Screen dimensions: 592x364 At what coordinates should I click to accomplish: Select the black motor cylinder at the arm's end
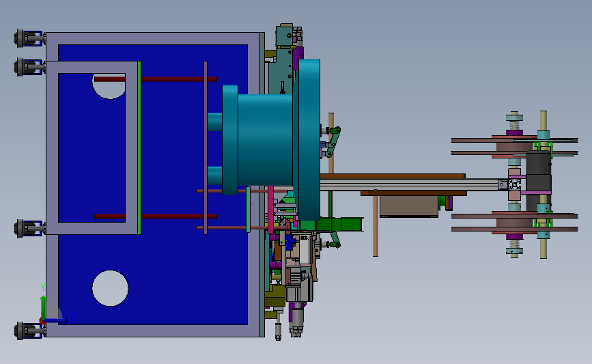(538, 182)
